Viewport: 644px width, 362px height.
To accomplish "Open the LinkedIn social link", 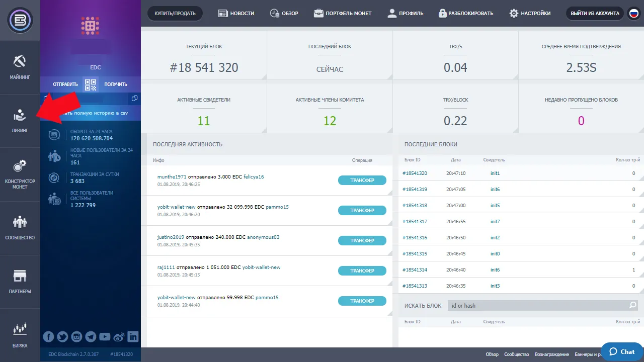I will click(x=133, y=337).
